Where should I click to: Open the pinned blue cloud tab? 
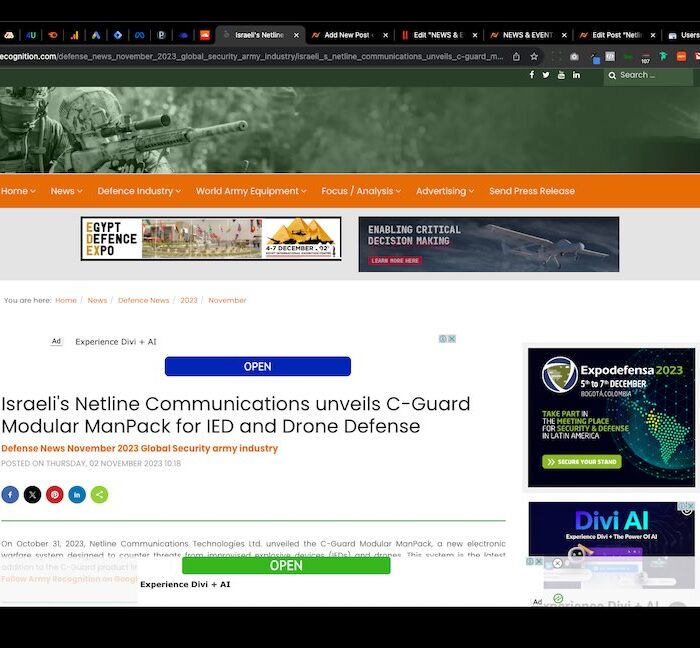183,35
